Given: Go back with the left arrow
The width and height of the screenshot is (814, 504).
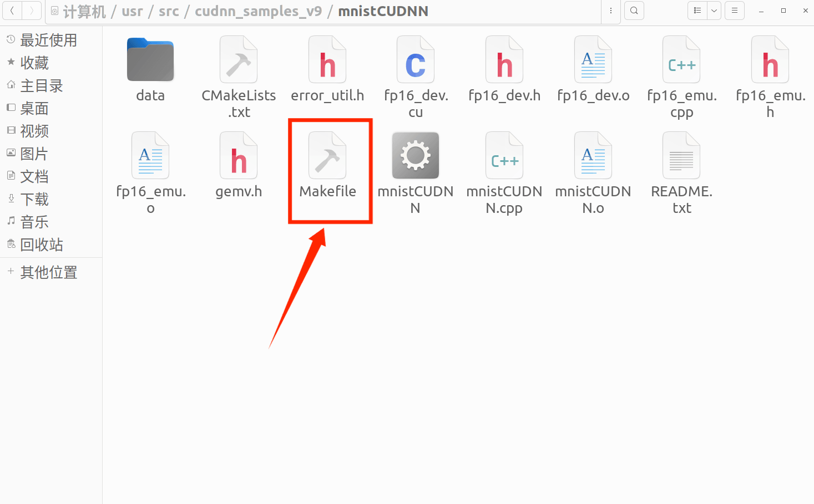Looking at the screenshot, I should click(12, 11).
